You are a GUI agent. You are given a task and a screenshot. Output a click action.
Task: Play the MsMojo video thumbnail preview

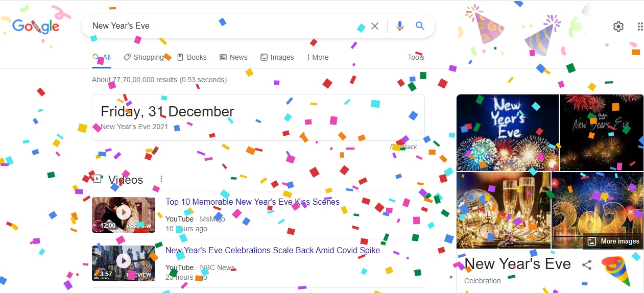[124, 215]
